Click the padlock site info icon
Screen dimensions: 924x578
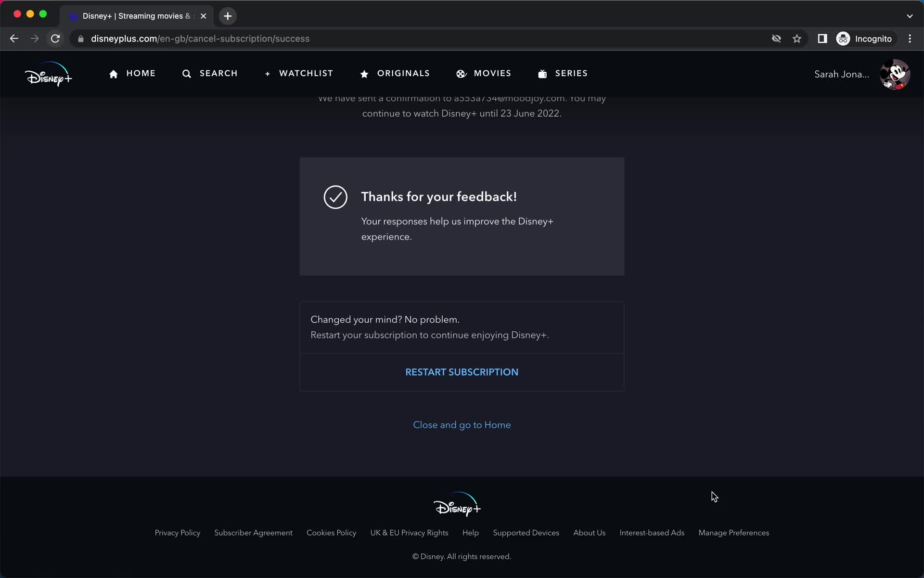(81, 39)
